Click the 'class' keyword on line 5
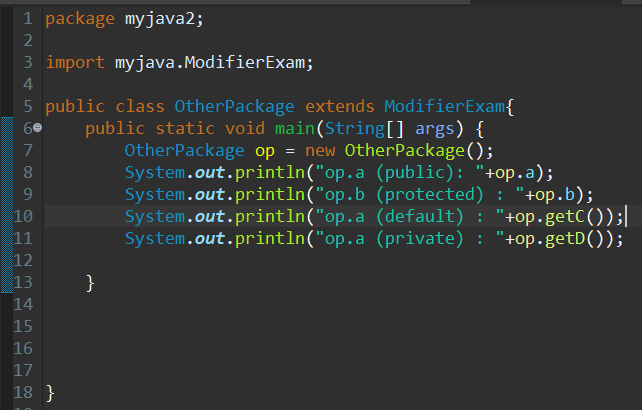 (140, 106)
